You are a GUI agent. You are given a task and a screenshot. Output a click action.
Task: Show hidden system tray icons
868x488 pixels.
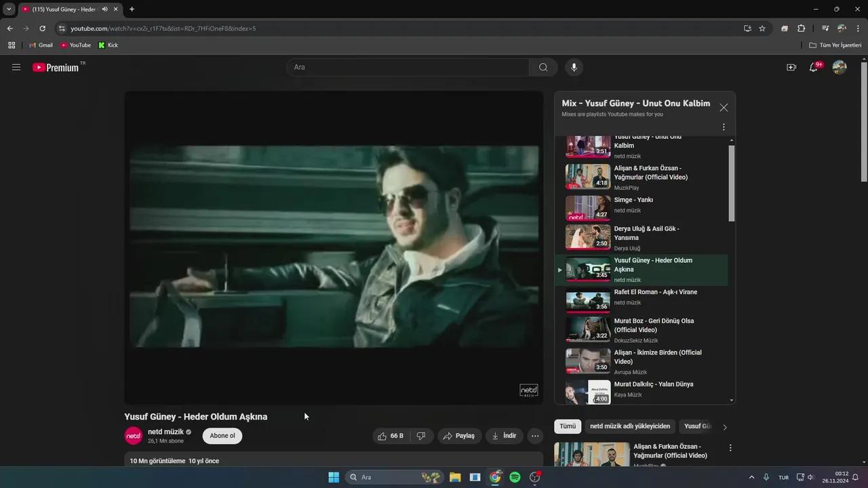751,477
